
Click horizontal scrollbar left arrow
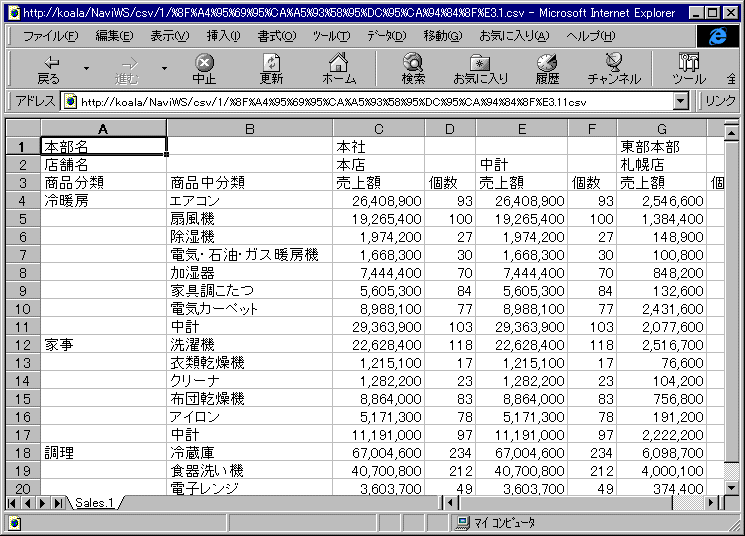click(x=450, y=503)
